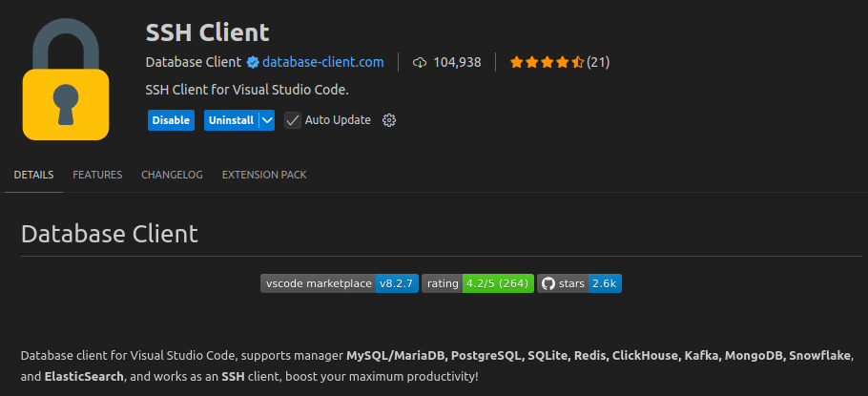Click the Database Client readme heading
The image size is (868, 396).
point(110,234)
